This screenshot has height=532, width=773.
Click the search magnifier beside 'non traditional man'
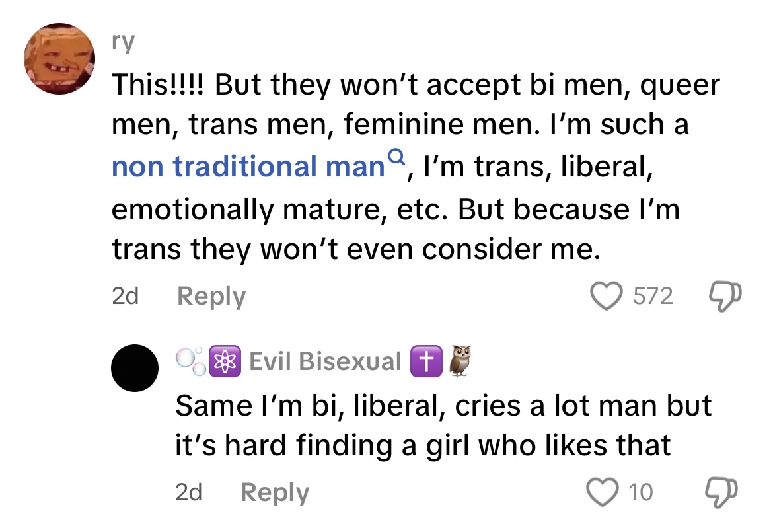coord(396,157)
